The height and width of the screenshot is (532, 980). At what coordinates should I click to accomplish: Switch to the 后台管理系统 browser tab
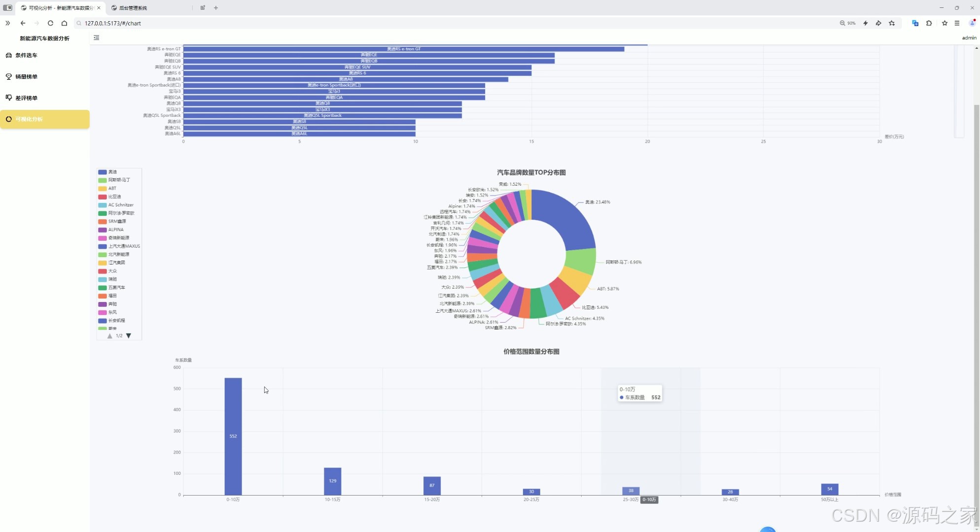[133, 8]
